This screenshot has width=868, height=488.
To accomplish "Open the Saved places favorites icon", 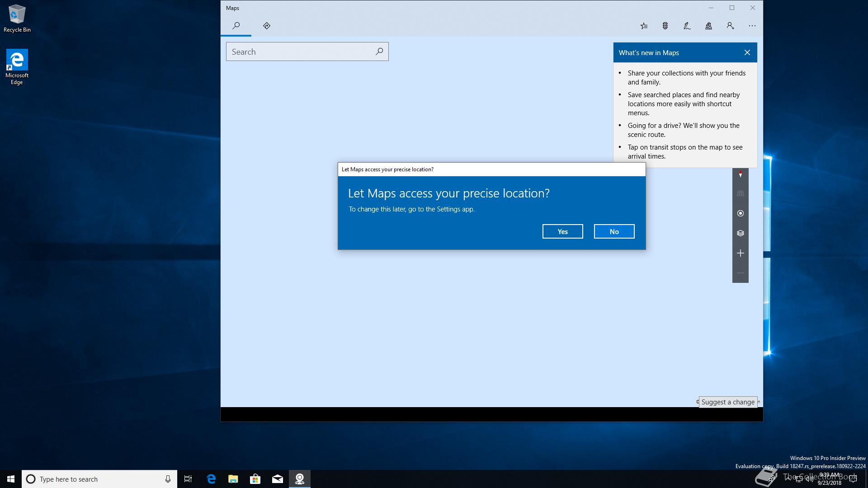I will coord(644,26).
